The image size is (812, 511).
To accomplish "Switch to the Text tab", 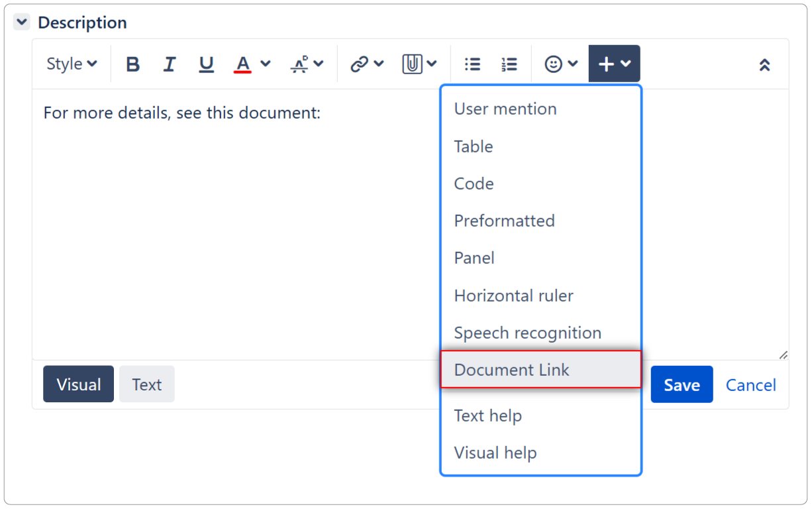I will [146, 384].
